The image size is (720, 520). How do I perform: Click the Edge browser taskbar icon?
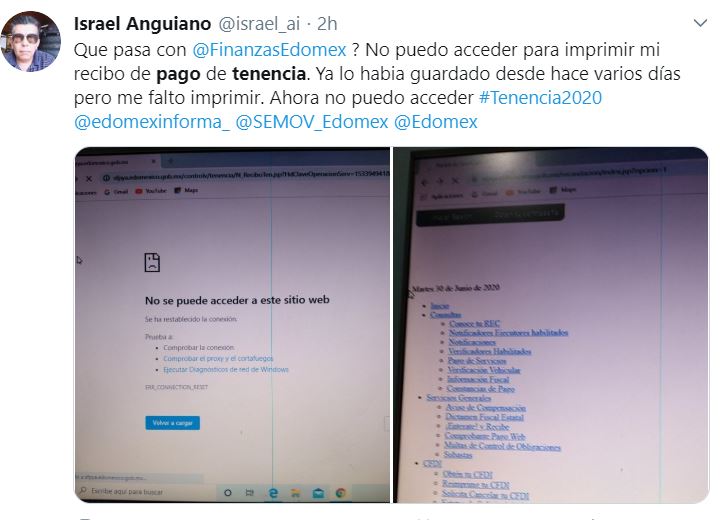coord(273,493)
